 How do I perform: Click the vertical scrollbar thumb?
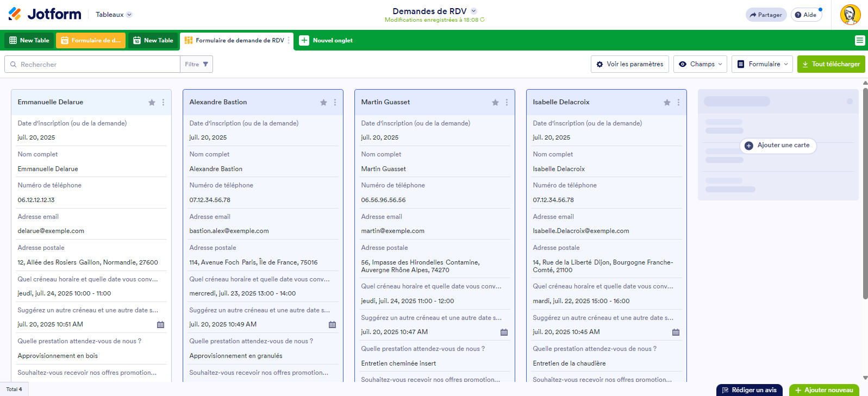click(865, 193)
